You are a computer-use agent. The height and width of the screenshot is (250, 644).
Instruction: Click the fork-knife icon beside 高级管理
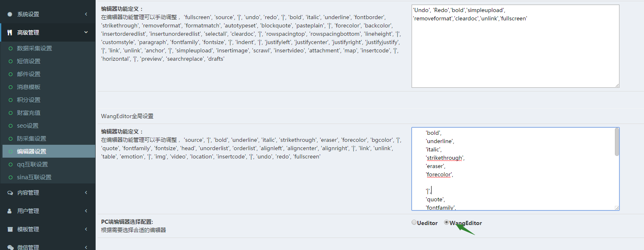pos(10,32)
